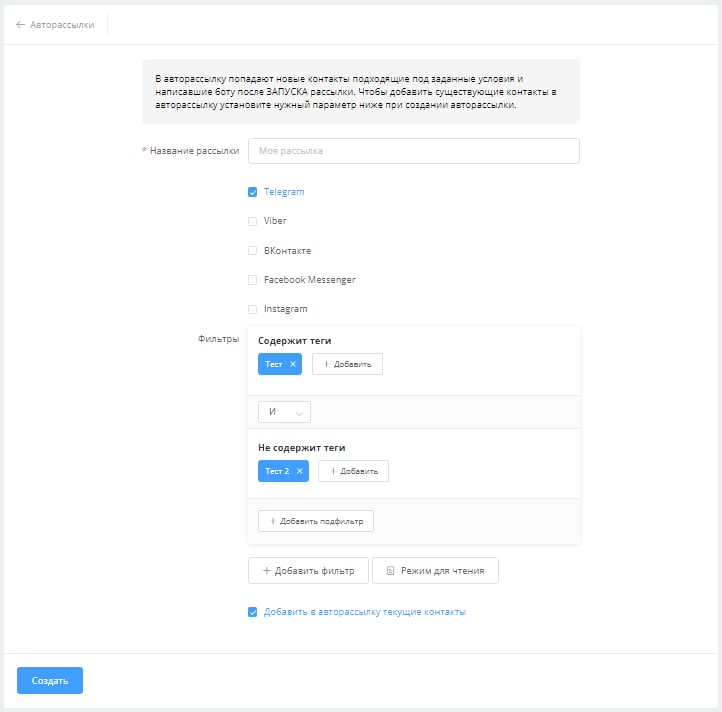Check the Facebook Messenger option
This screenshot has height=712, width=722.
[253, 280]
